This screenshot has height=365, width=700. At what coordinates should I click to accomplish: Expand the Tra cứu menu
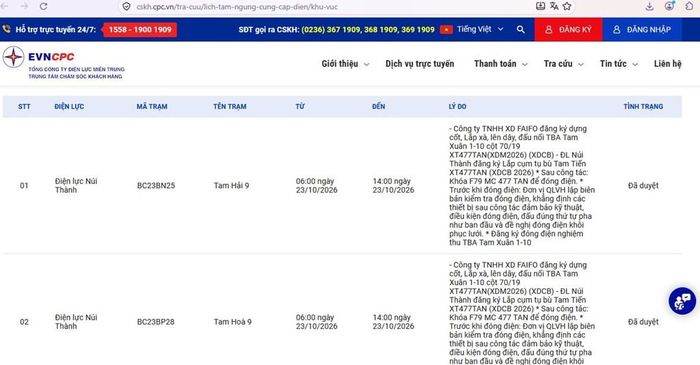point(563,64)
